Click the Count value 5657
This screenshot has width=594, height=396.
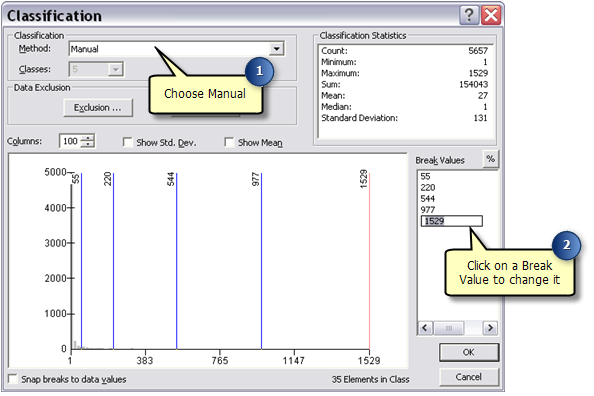[x=478, y=51]
